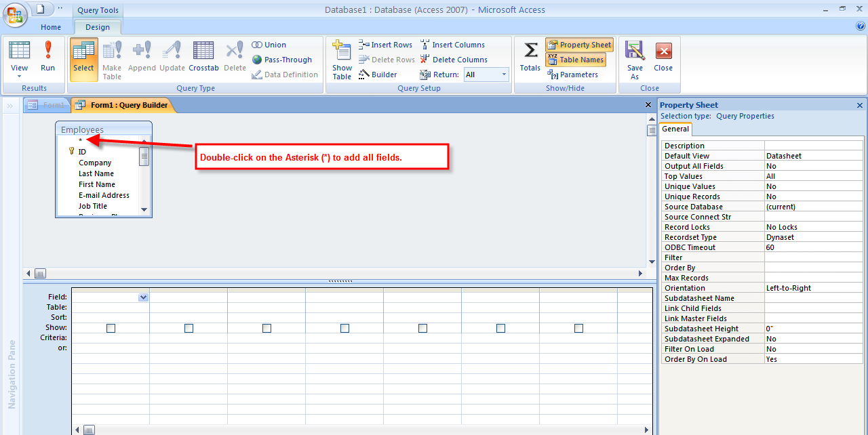Click Delete Columns in Query Setup
Screen dimensions: 868x435
click(453, 60)
